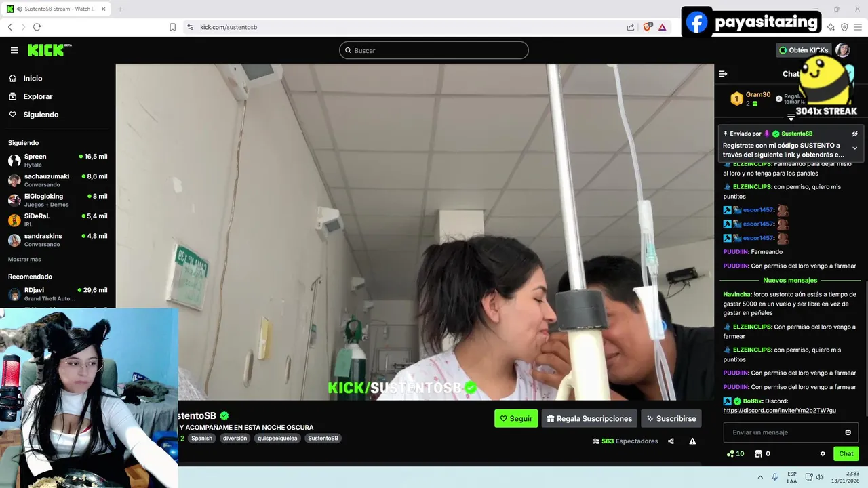868x488 pixels.
Task: Open sachauzumaki's channel
Action: point(58,180)
